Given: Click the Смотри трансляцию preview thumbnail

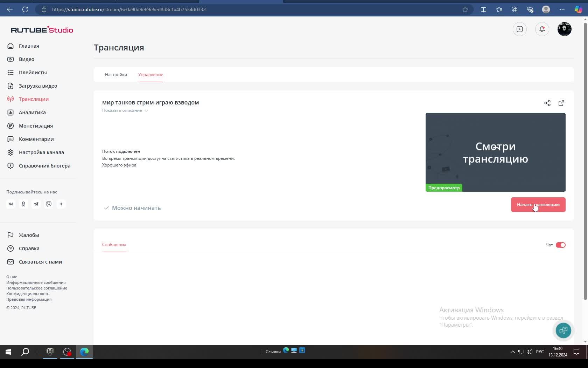Looking at the screenshot, I should (x=495, y=152).
